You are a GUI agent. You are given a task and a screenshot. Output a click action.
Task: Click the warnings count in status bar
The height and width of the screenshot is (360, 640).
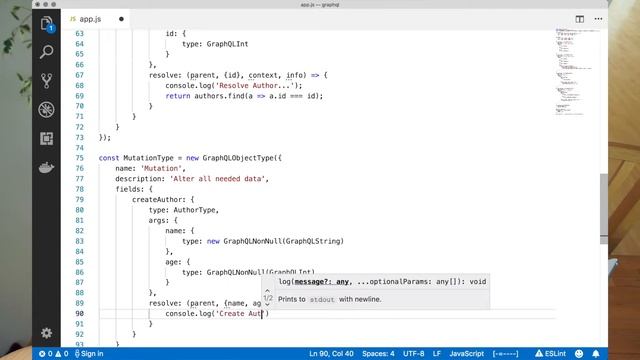[62, 353]
